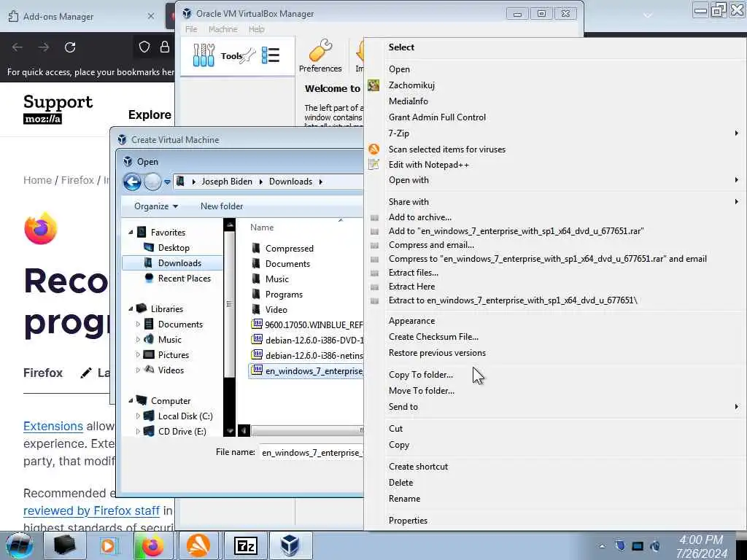Click the Scan selected items for viruses icon
The width and height of the screenshot is (747, 560).
pos(373,149)
